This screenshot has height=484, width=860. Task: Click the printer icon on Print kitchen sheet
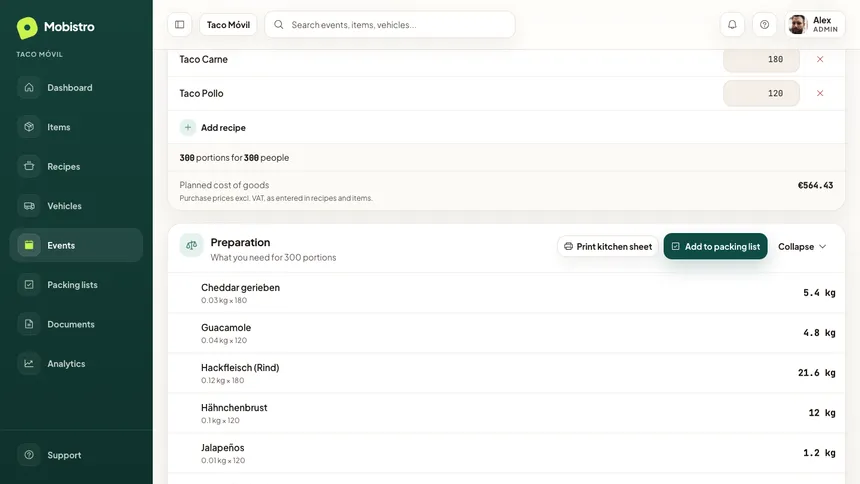(x=568, y=246)
